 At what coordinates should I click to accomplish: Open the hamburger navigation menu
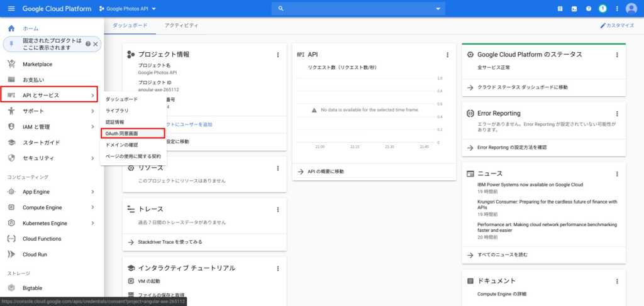click(x=11, y=9)
